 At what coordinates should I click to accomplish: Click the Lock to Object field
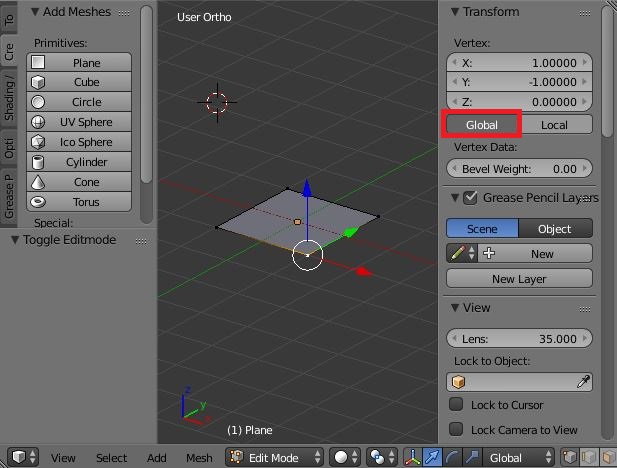coord(519,381)
